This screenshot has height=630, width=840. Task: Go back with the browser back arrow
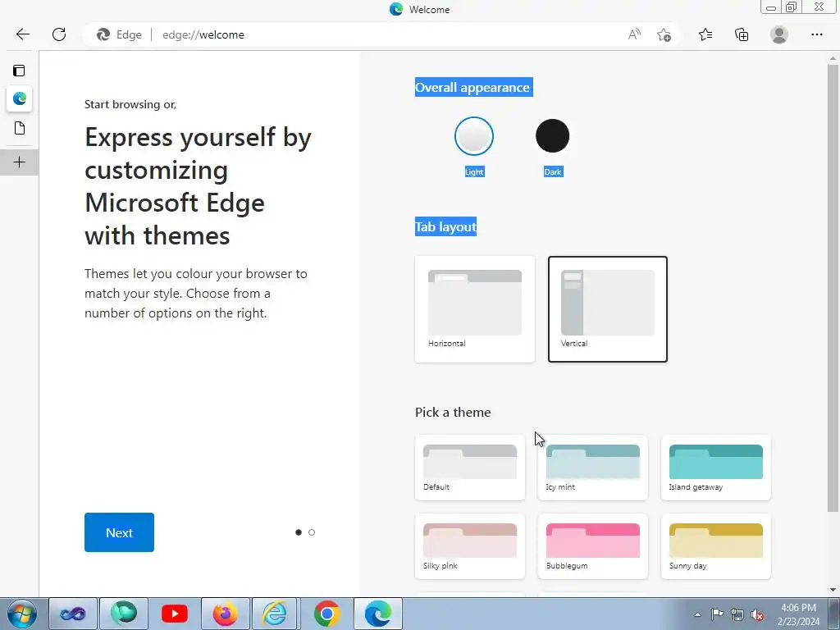(22, 34)
